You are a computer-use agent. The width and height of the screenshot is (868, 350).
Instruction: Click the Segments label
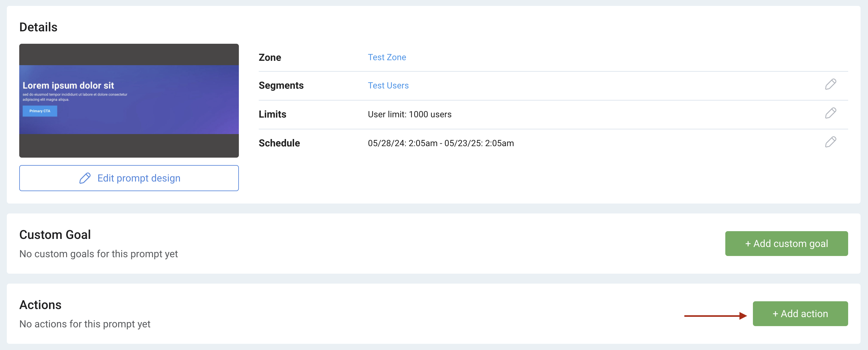281,86
